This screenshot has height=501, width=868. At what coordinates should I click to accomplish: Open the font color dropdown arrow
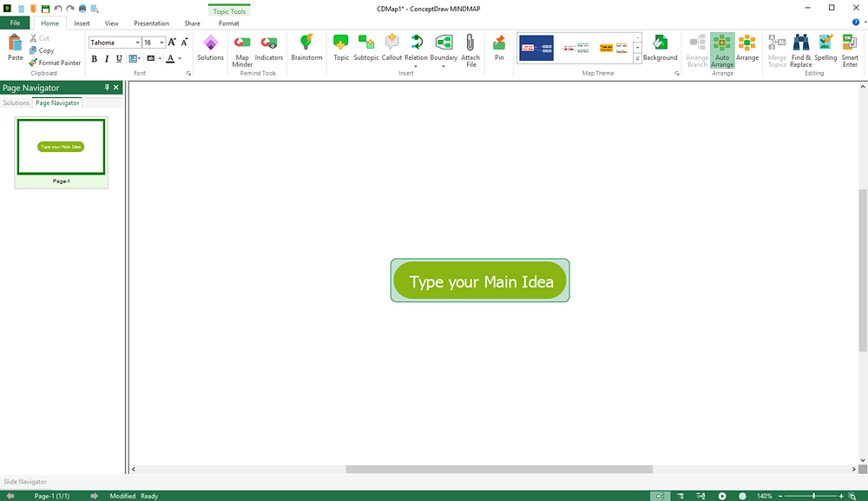tap(180, 59)
